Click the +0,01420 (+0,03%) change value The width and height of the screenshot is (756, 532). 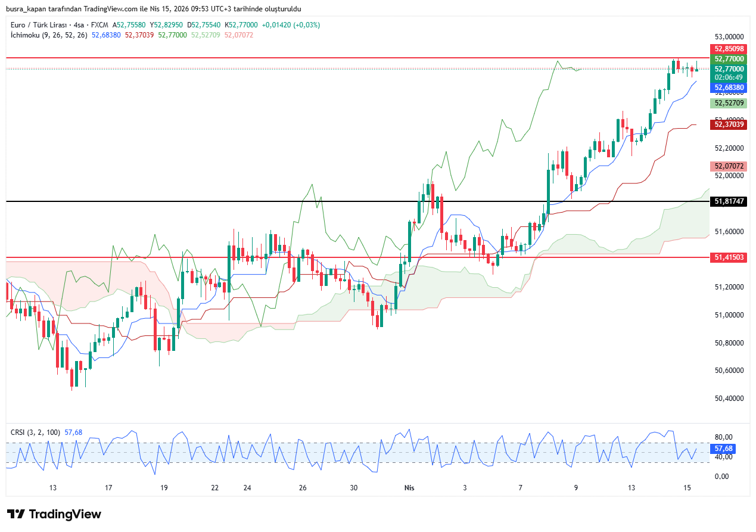(x=291, y=25)
